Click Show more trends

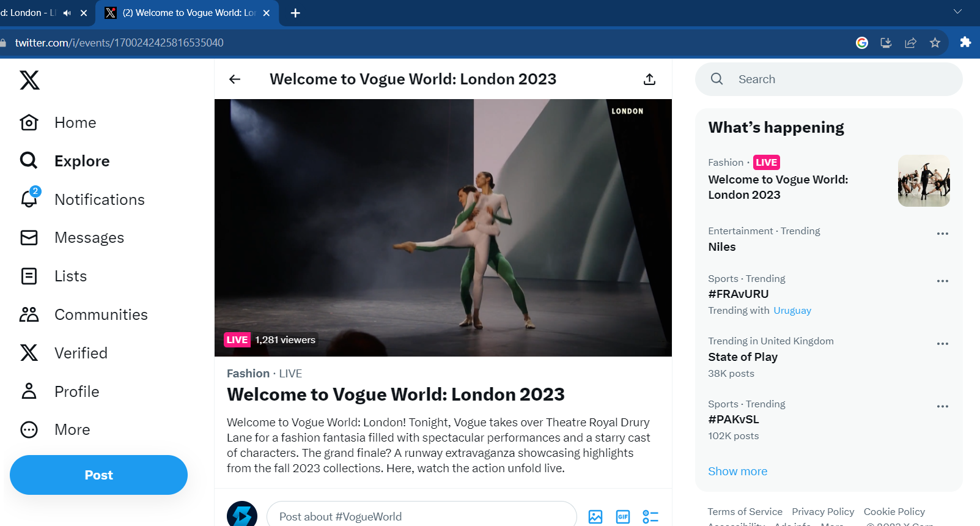pyautogui.click(x=738, y=472)
